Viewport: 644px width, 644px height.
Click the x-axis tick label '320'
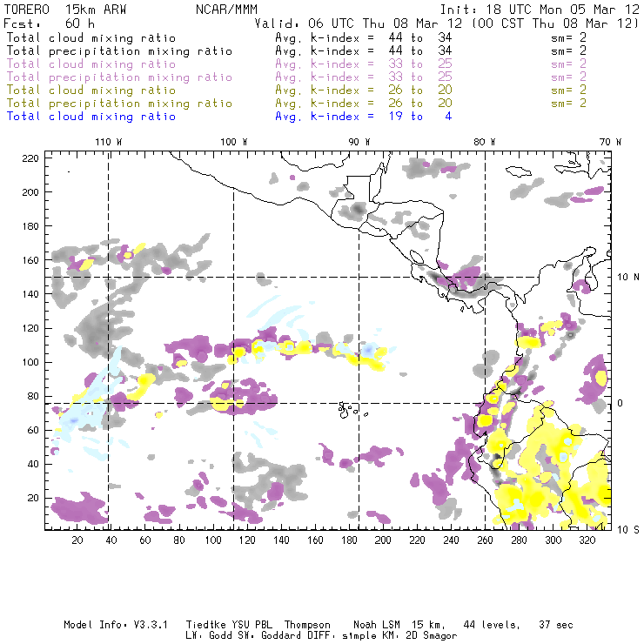[x=587, y=540]
